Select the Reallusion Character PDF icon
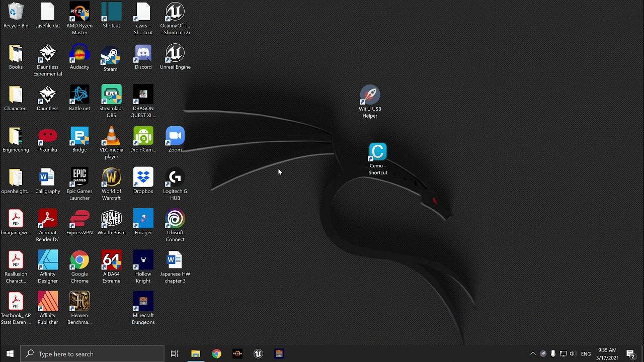The image size is (644, 362). [16, 267]
